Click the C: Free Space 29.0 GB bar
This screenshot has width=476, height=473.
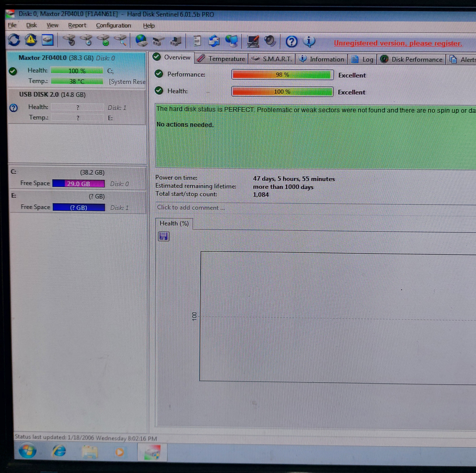coord(78,184)
